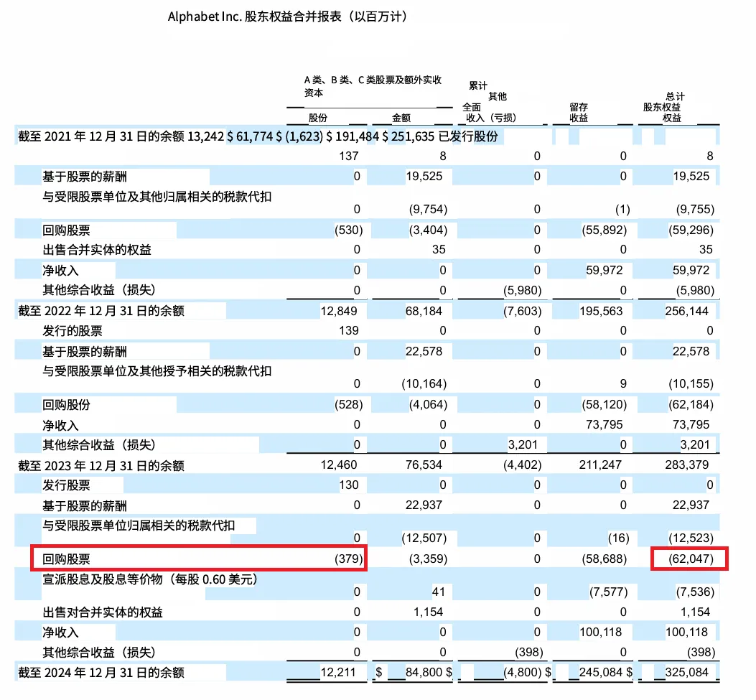Click the amount 68,184

pyautogui.click(x=424, y=312)
